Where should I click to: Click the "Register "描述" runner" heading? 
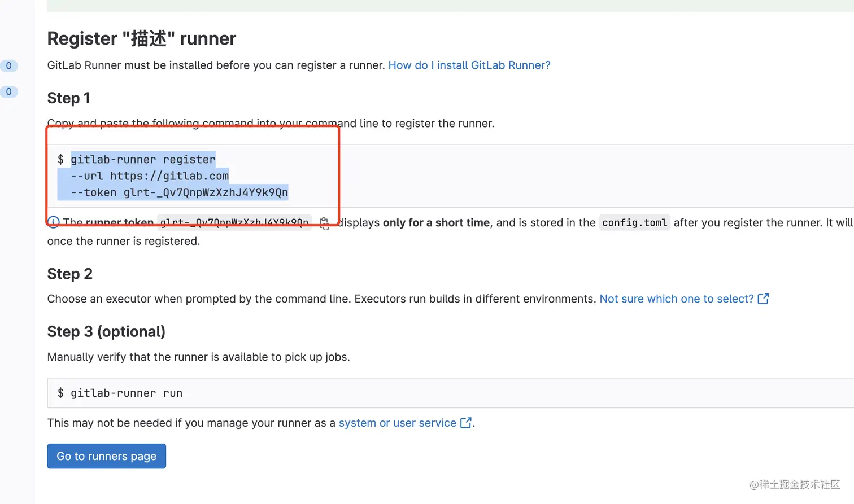[141, 38]
